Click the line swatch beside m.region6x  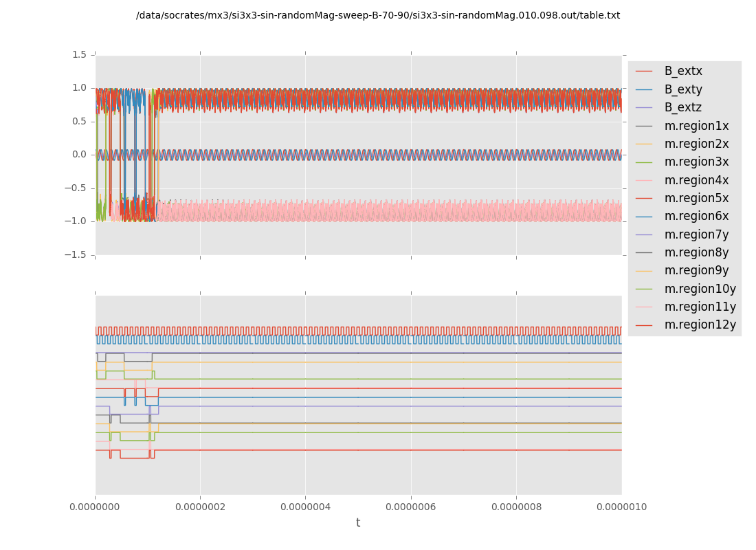tap(644, 217)
